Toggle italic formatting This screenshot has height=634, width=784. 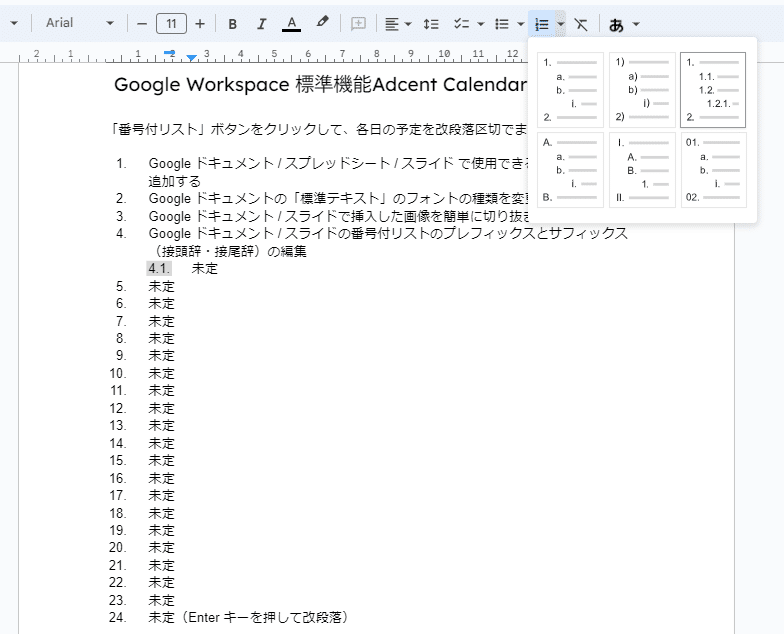coord(261,24)
